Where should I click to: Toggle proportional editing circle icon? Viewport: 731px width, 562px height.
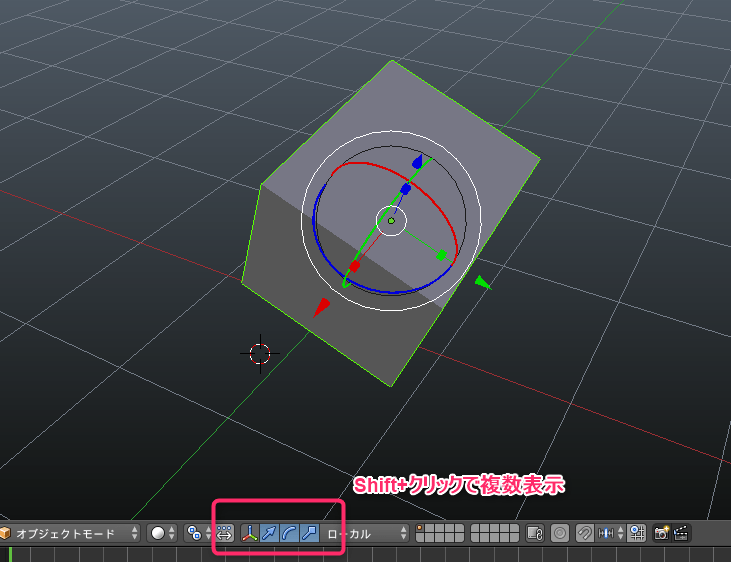[560, 534]
